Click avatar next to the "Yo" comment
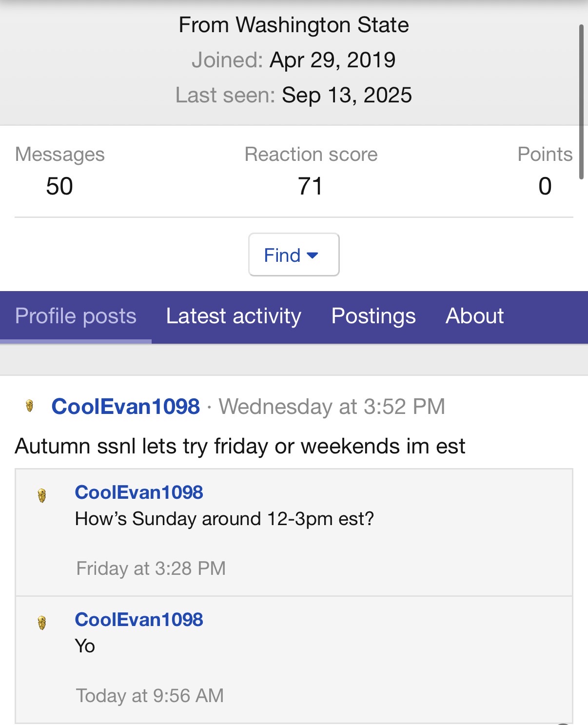Viewport: 588px width, 725px height. pos(42,623)
